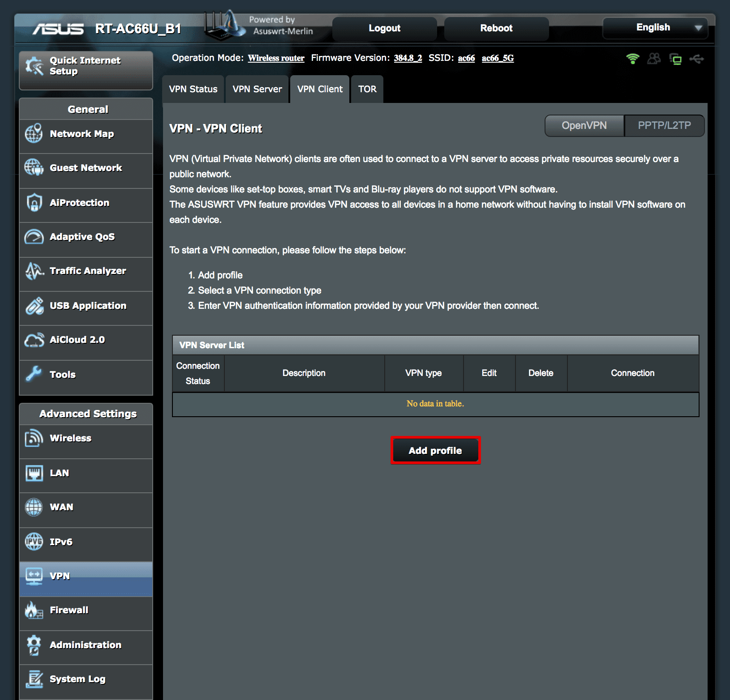
Task: Open firmware version 384.8_2 link
Action: click(x=407, y=58)
